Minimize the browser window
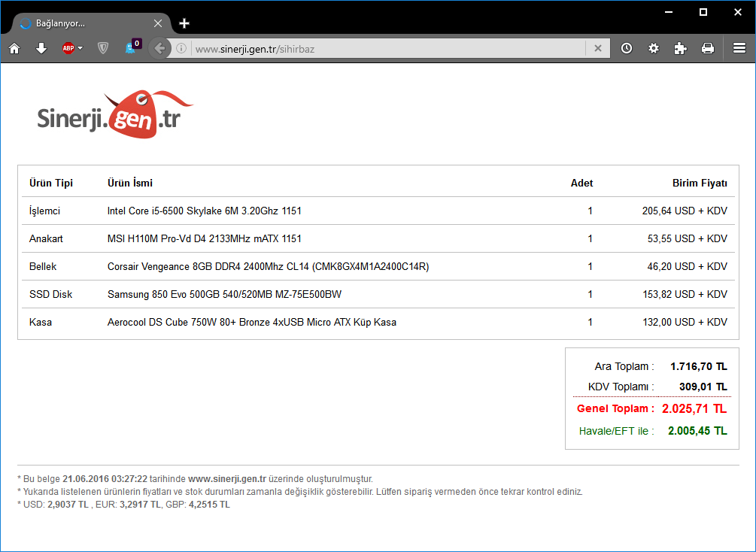Viewport: 756px width, 552px height. pyautogui.click(x=668, y=12)
